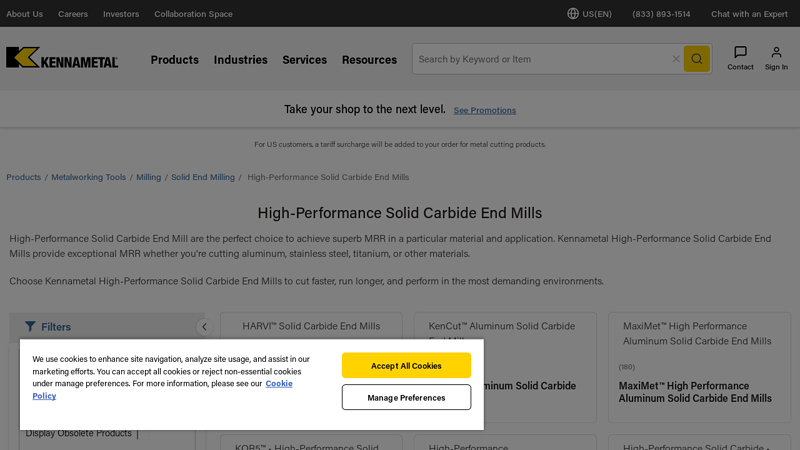Collapse the Filters panel with the chevron

point(204,327)
